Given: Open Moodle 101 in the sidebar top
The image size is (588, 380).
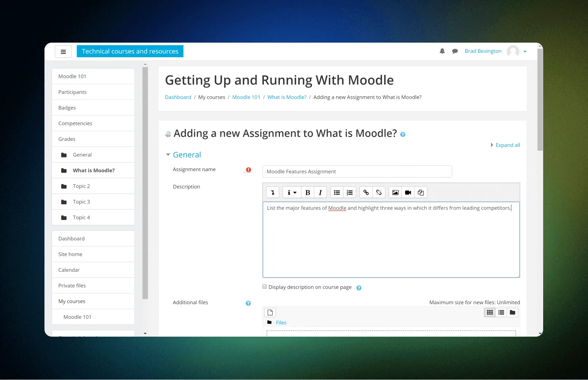Looking at the screenshot, I should pos(93,77).
